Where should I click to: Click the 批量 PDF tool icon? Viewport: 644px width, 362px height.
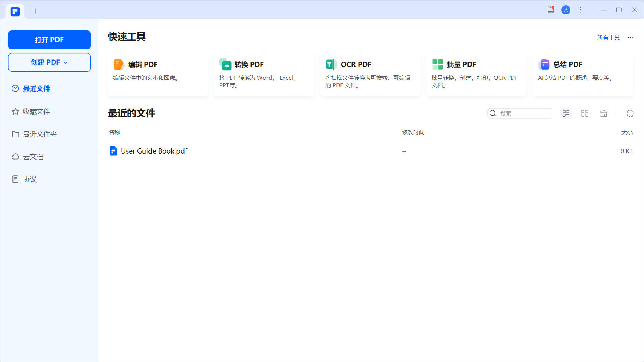438,65
